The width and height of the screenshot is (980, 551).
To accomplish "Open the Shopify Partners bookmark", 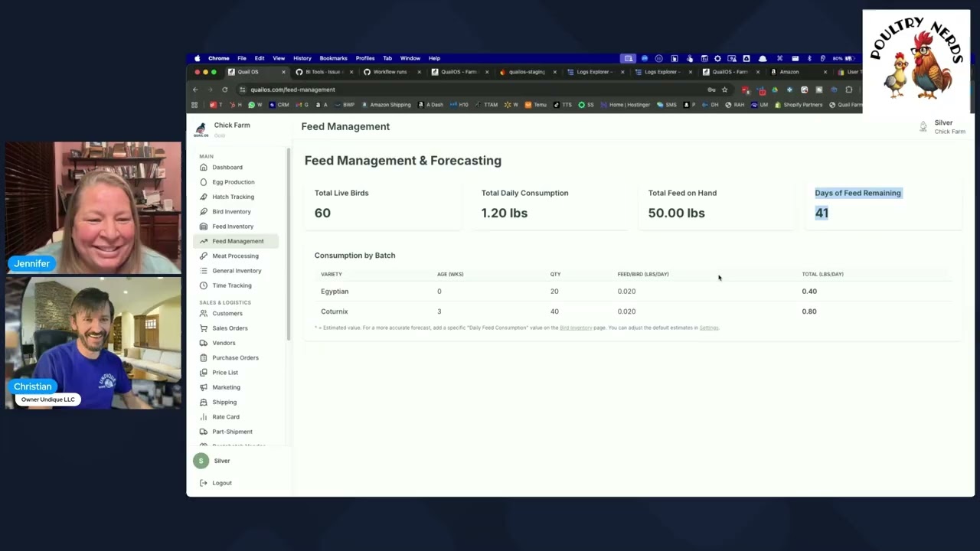I will (x=799, y=105).
